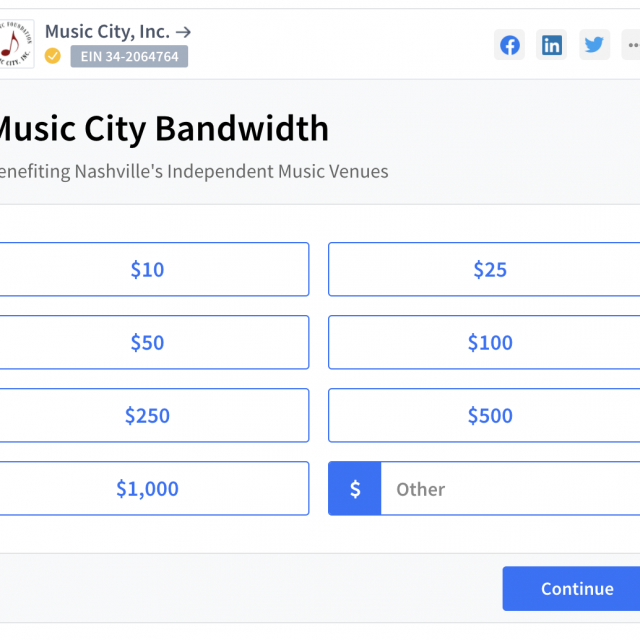Image resolution: width=640 pixels, height=640 pixels.
Task: Share the fundraiser on LinkedIn
Action: coord(552,45)
